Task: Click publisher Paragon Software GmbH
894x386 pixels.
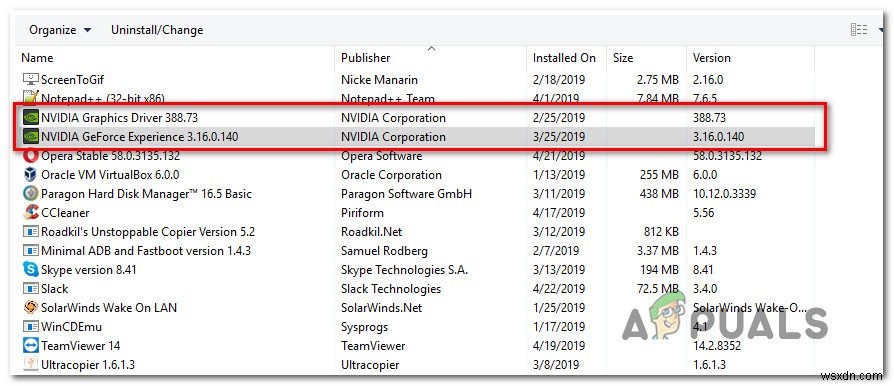Action: [x=407, y=194]
